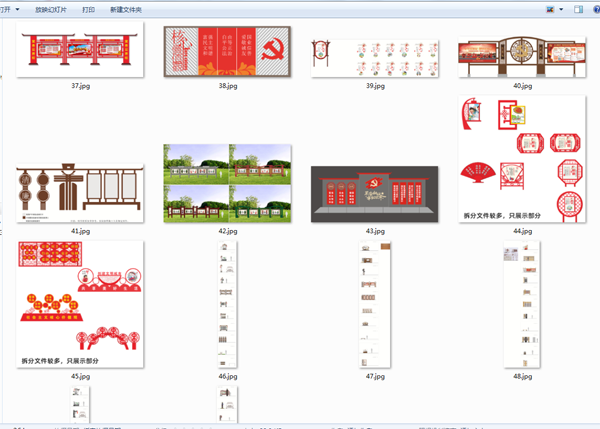This screenshot has height=429, width=600.
Task: Select the 45.jpg thumbnail image
Action: 81,304
